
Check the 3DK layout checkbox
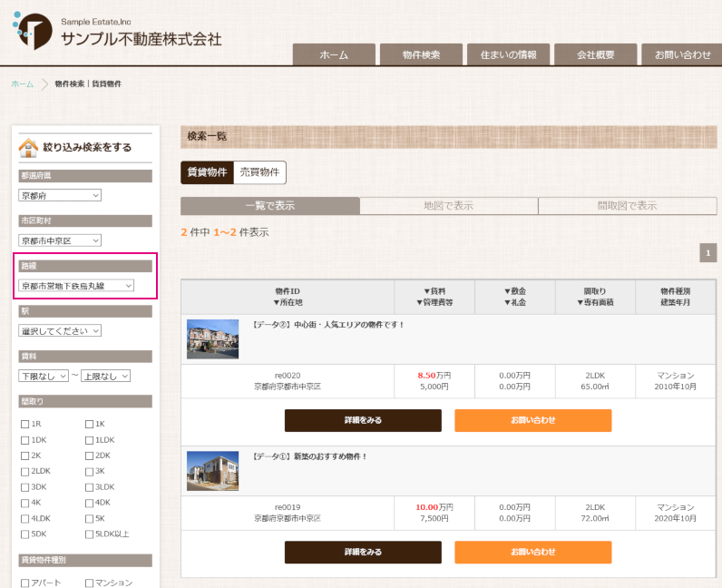pos(24,487)
